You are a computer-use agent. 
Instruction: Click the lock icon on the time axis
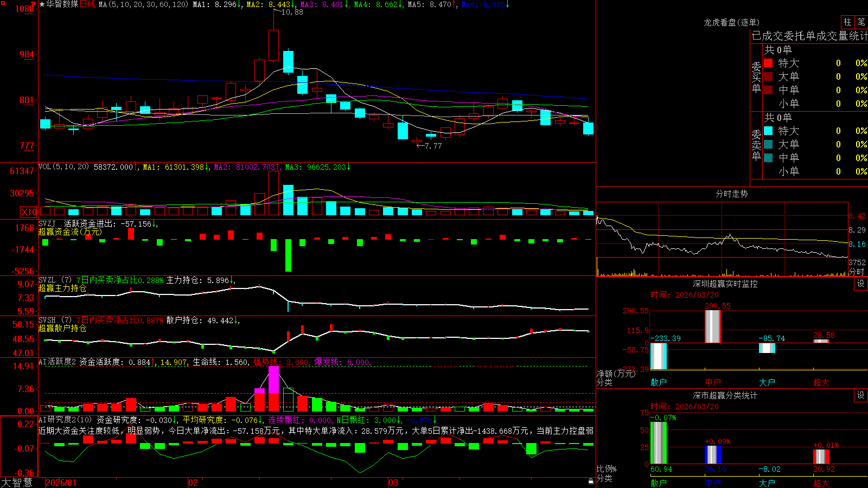click(591, 481)
